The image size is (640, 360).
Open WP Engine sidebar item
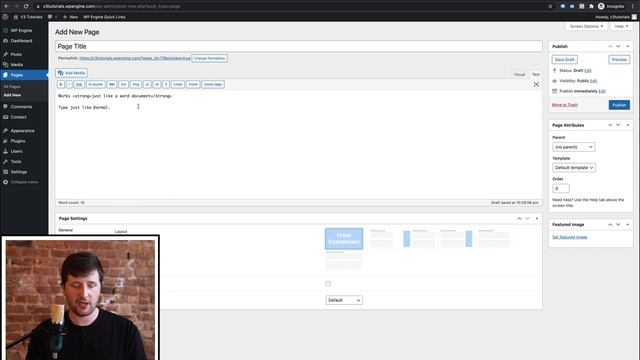(x=21, y=31)
